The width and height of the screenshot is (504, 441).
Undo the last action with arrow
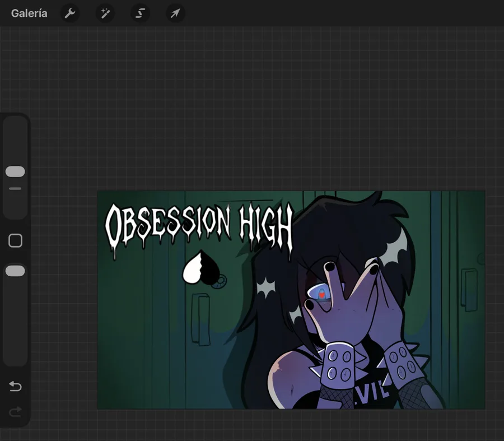pos(15,386)
